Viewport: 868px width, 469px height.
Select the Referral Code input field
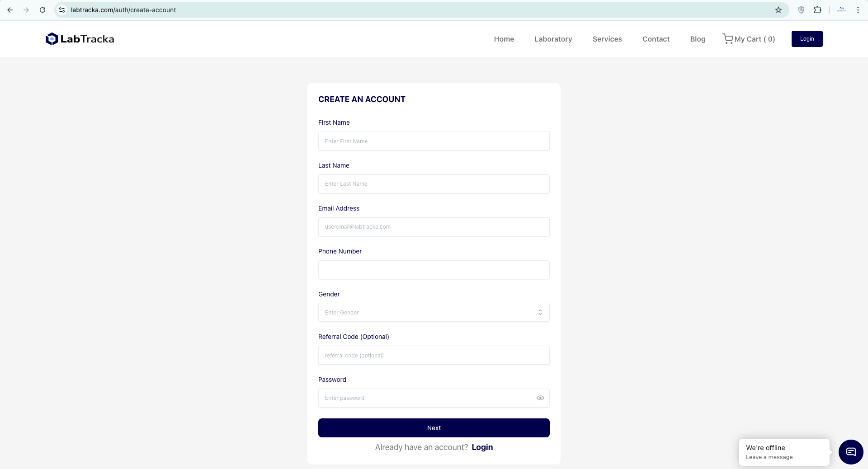[434, 355]
